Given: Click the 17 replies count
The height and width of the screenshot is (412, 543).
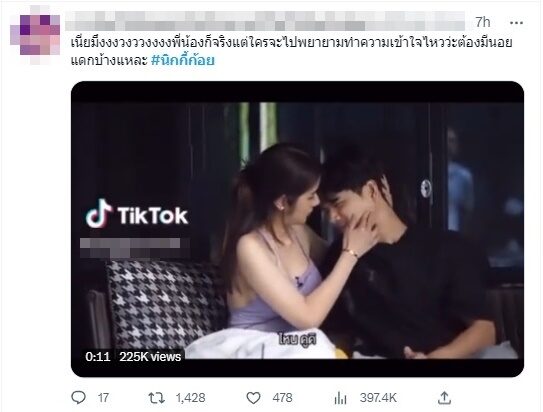Looking at the screenshot, I should (103, 398).
